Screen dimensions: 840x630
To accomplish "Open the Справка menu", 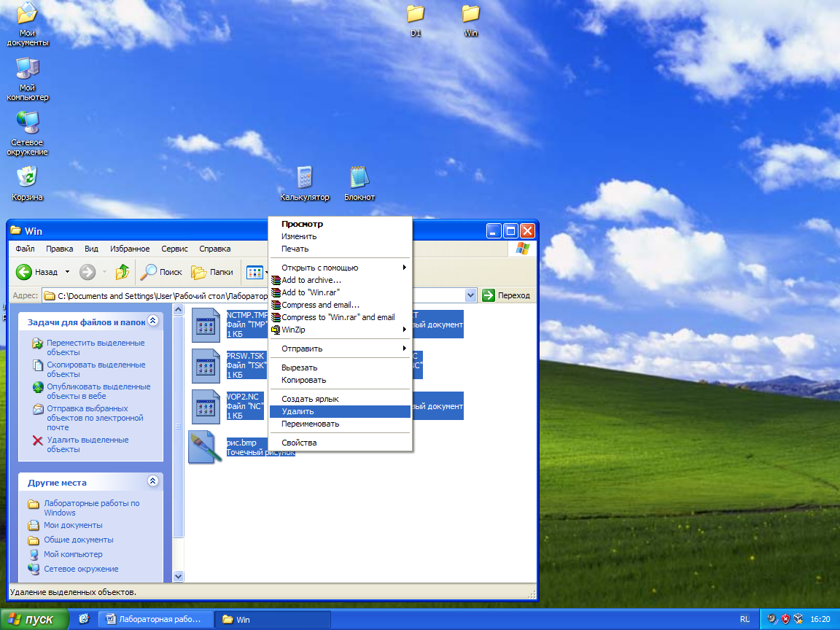I will (x=215, y=249).
